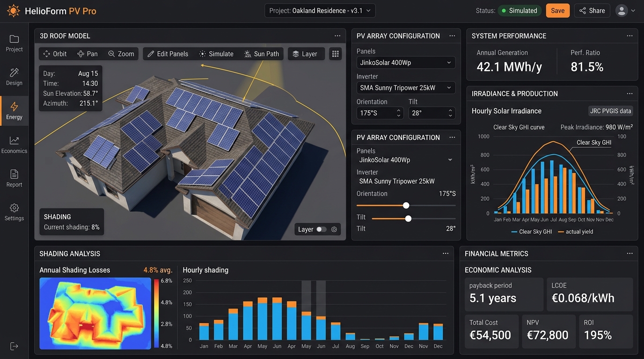Open the Irradiance & Production options menu

click(x=629, y=93)
